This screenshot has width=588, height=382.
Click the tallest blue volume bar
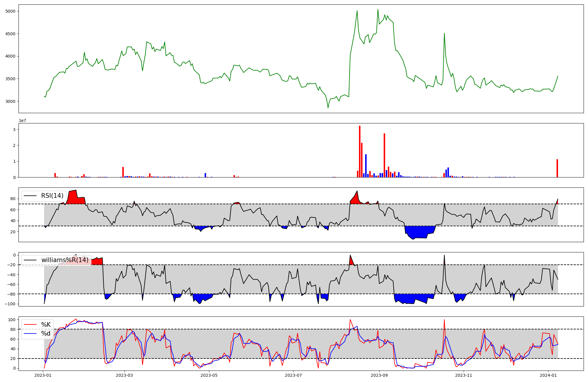coord(366,166)
